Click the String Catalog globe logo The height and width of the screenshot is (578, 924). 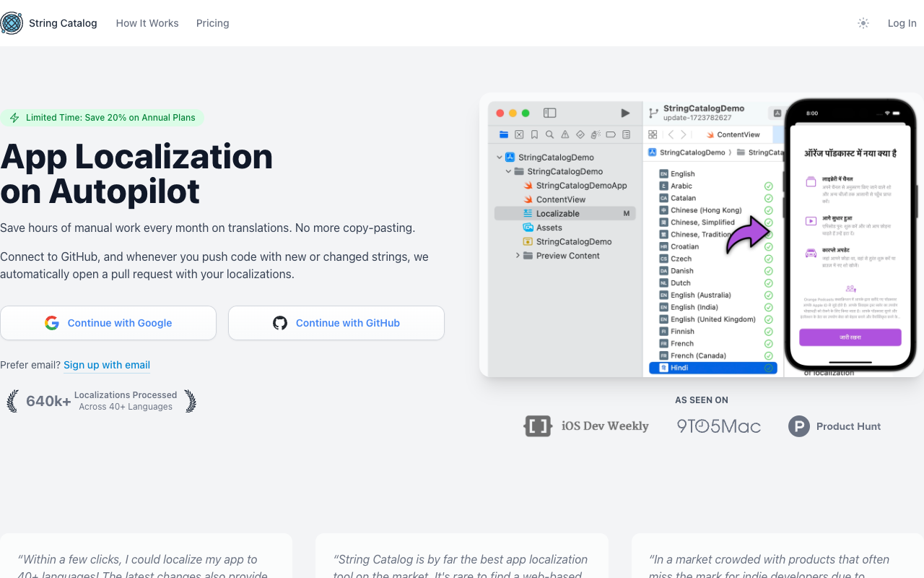(x=12, y=23)
